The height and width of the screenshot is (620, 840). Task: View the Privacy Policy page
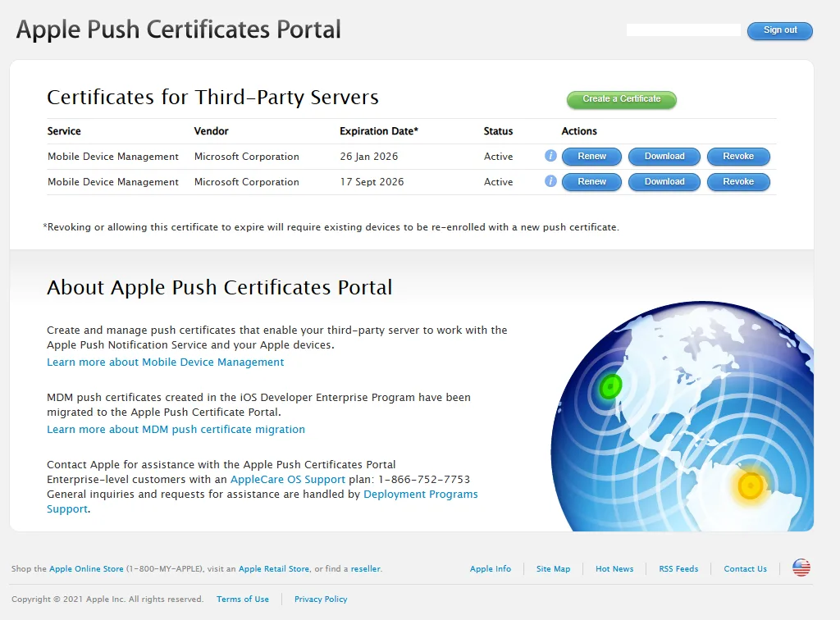tap(321, 599)
